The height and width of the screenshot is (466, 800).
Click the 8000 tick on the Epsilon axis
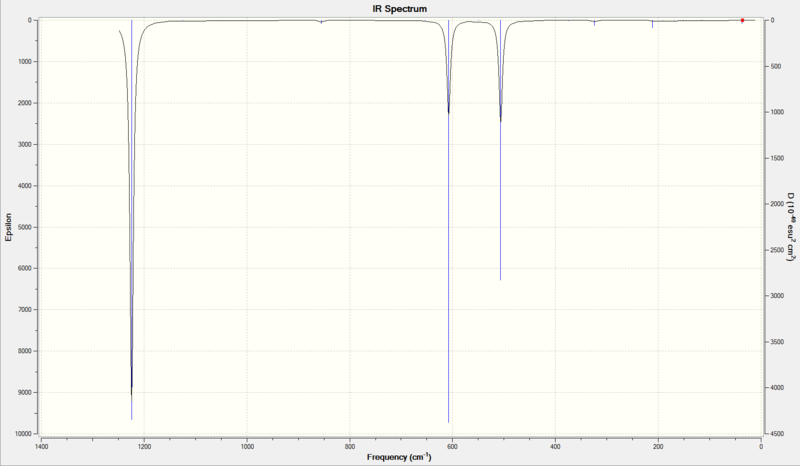(x=24, y=351)
